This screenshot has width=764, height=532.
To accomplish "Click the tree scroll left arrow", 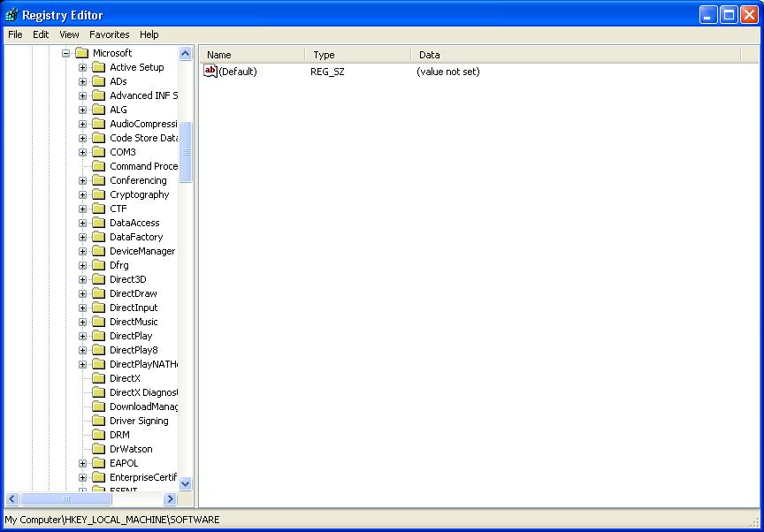I will coord(12,499).
